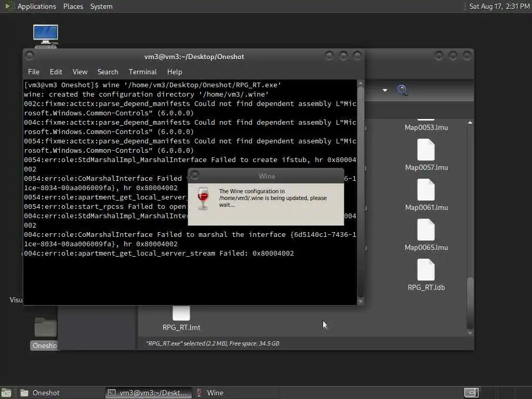Select the Map0061.lmu file icon

[x=426, y=190]
